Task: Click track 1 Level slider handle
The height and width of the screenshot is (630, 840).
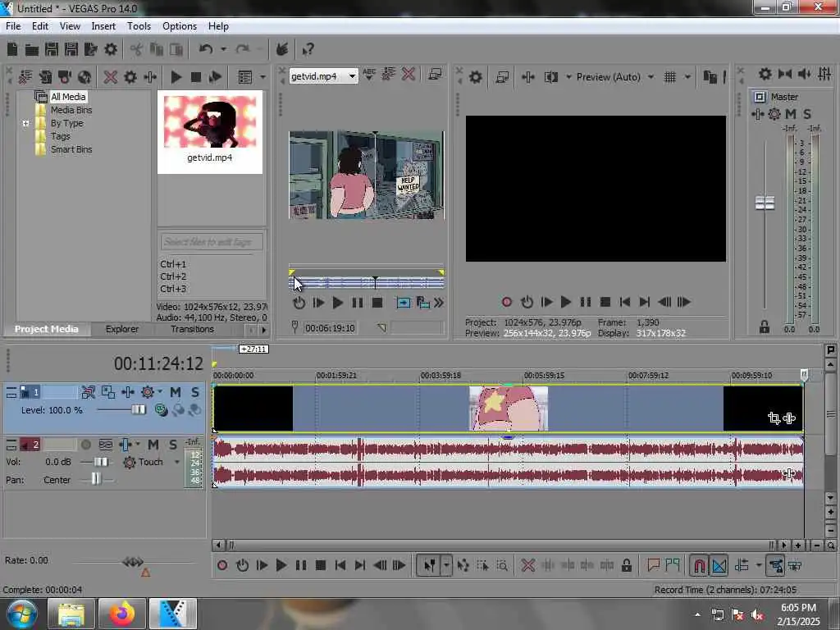Action: coord(138,410)
